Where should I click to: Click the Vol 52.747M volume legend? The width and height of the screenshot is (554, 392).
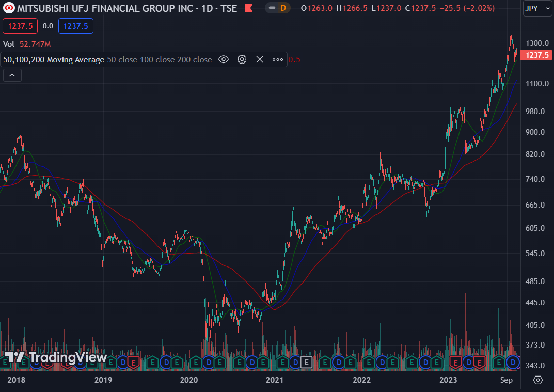(x=27, y=44)
